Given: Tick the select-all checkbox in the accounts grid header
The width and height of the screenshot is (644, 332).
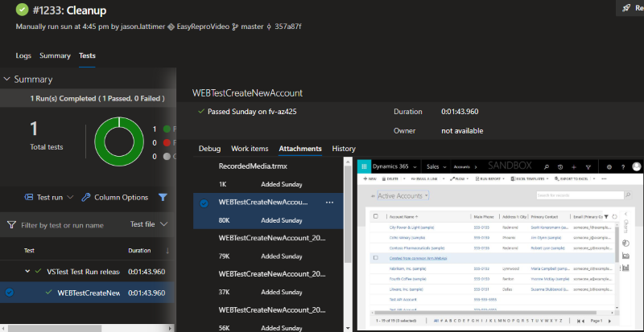Looking at the screenshot, I should click(x=375, y=216).
